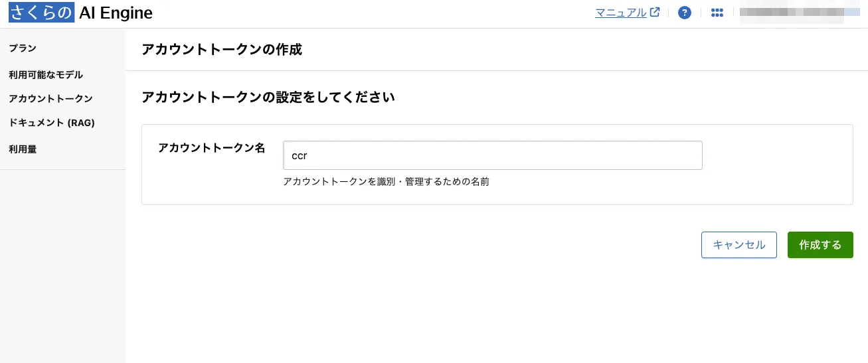Click the helper text below the name field
Viewport: 868px width, 363px height.
tap(386, 181)
